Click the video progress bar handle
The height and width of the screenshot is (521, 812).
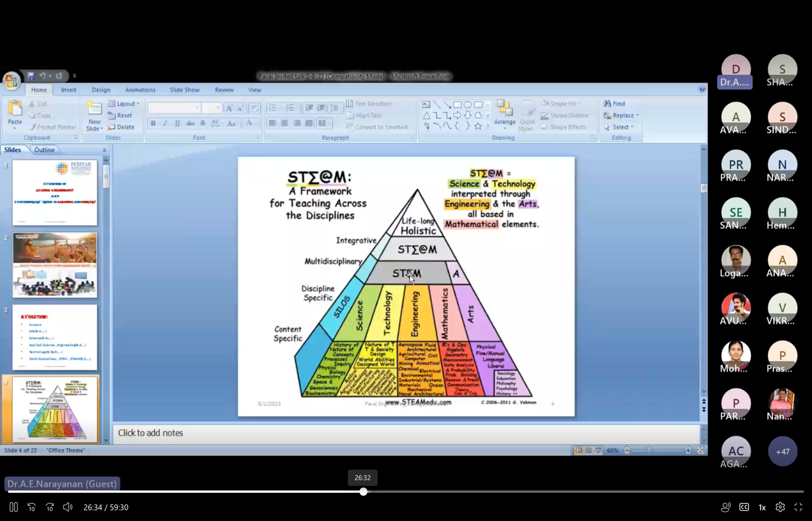(x=363, y=492)
